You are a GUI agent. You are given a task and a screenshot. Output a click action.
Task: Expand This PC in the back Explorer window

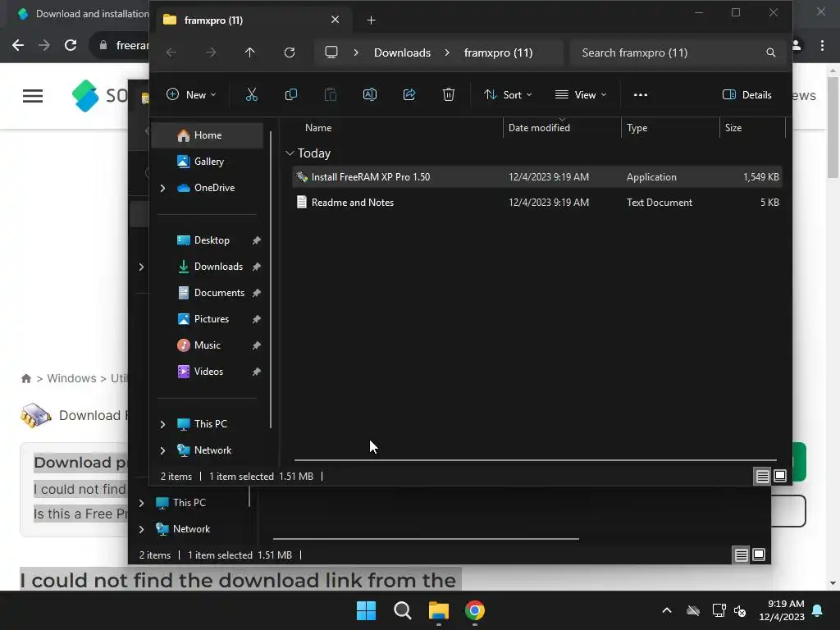coord(141,503)
